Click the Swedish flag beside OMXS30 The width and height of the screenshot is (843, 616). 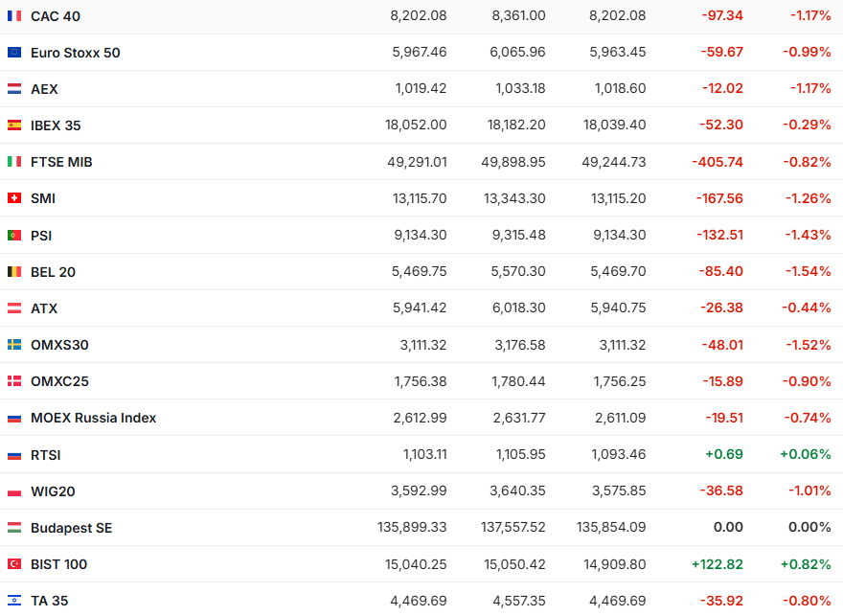pyautogui.click(x=14, y=345)
